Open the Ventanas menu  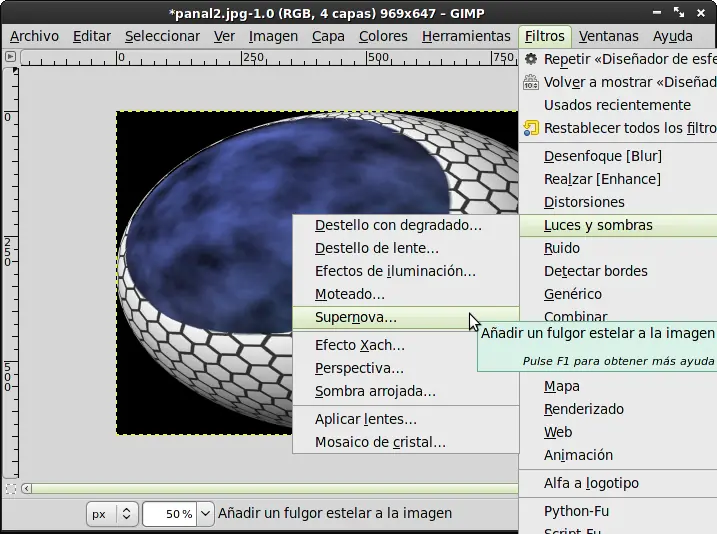tap(608, 36)
